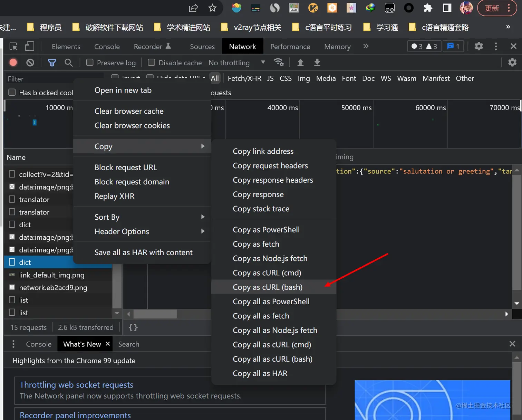Open DevTools settings gear in the tab bar
The image size is (522, 420).
(x=479, y=46)
